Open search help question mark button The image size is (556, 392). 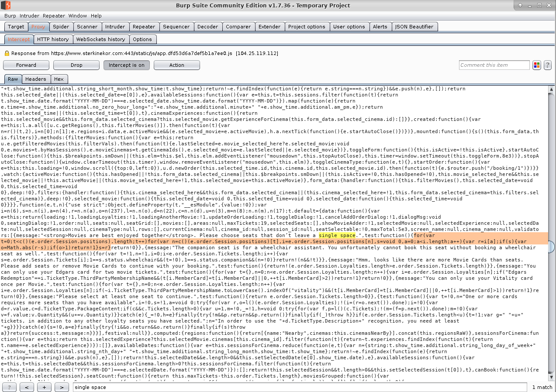pos(10,387)
